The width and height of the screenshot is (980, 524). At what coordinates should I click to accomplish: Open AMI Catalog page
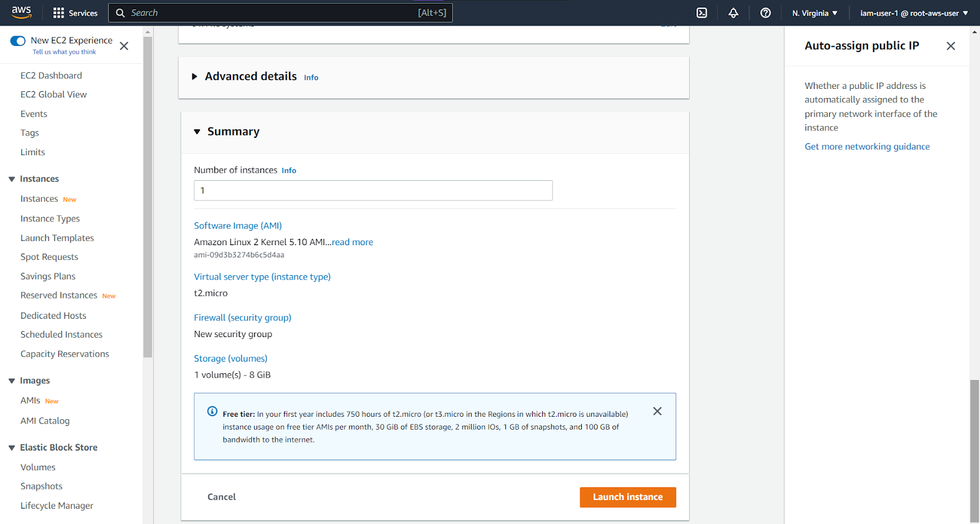click(x=45, y=421)
